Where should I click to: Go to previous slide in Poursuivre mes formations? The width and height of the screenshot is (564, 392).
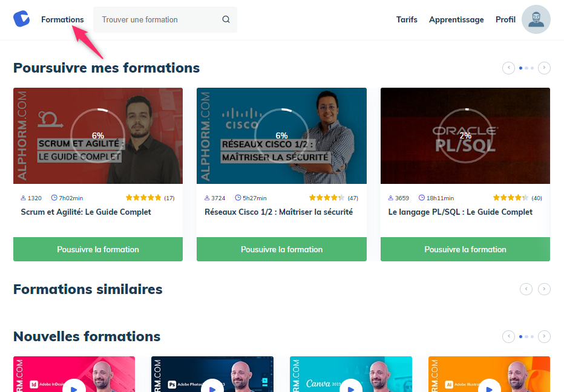click(508, 68)
